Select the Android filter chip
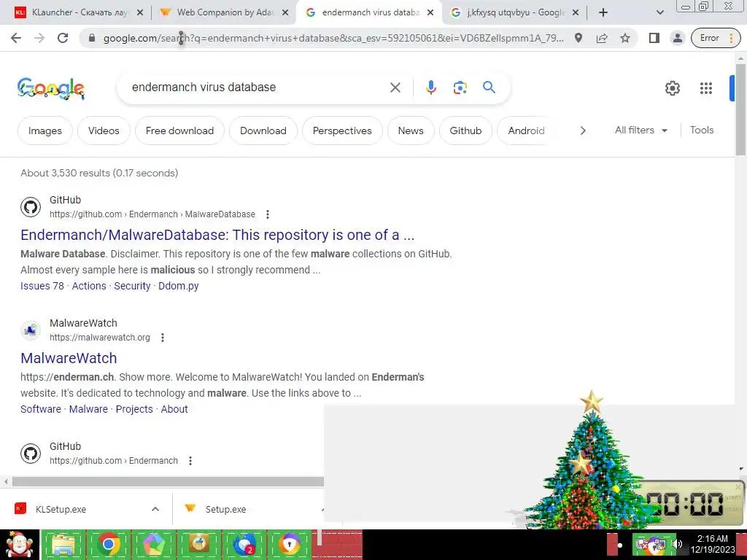 [x=526, y=131]
